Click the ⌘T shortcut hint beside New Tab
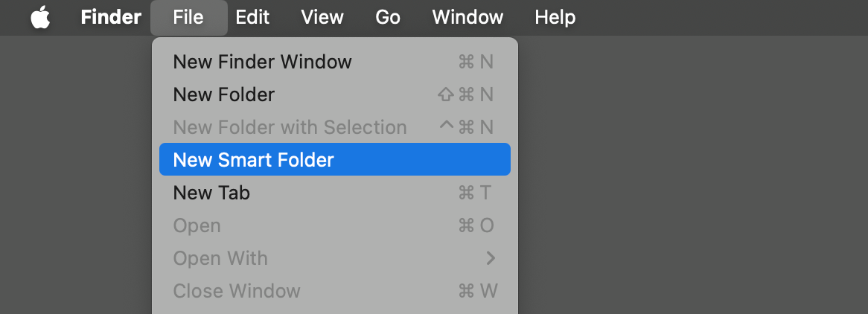868x314 pixels. point(476,193)
